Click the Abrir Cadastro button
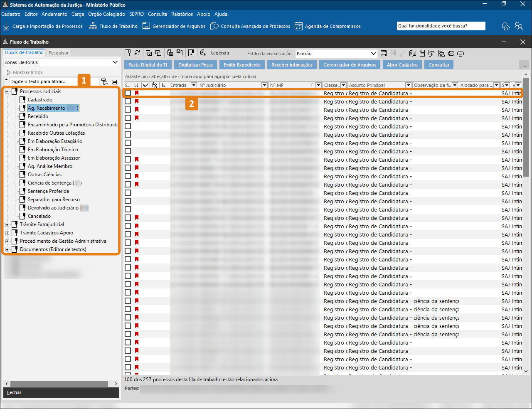532x409 pixels. 402,65
